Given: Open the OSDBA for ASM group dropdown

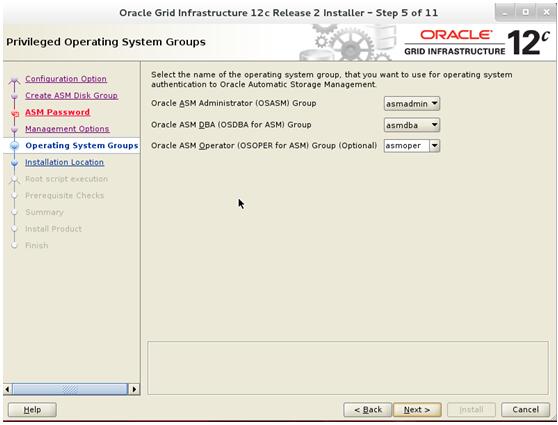Looking at the screenshot, I should (x=412, y=125).
